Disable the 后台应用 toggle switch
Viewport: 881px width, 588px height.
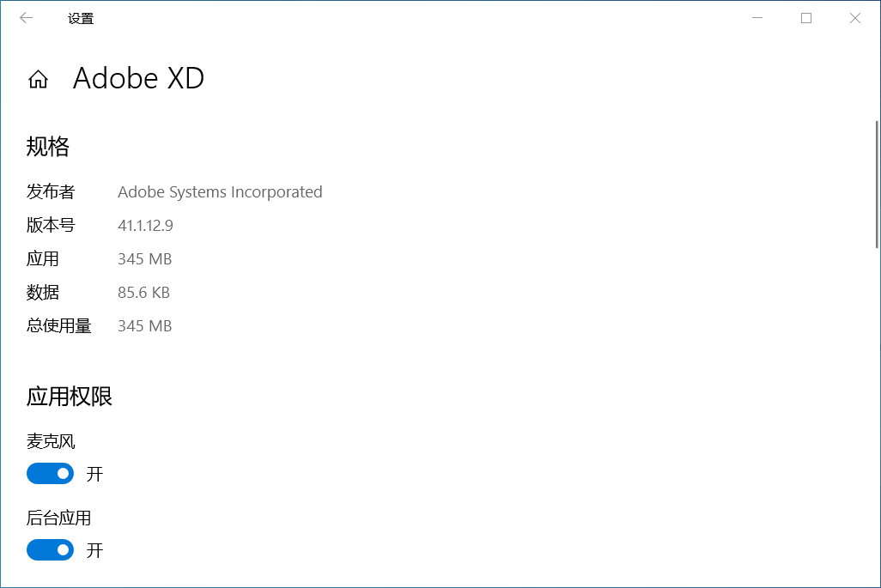[50, 549]
